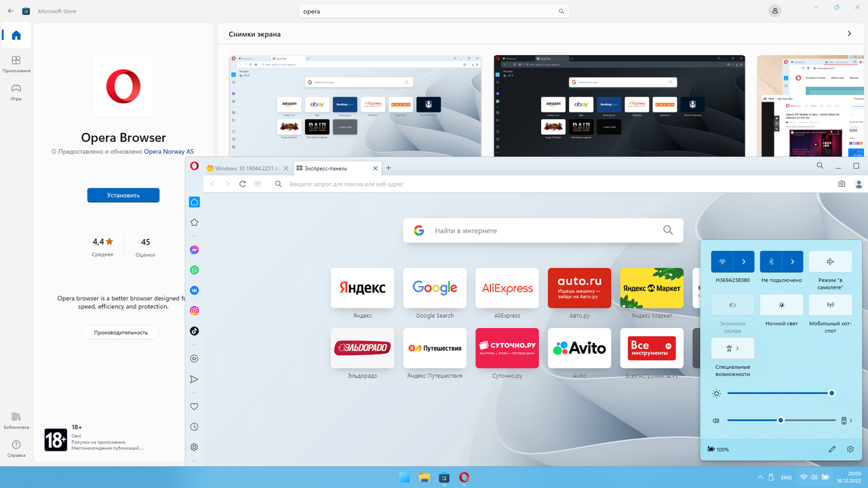Open Opera sidebar home icon
The image size is (868, 488).
[195, 202]
